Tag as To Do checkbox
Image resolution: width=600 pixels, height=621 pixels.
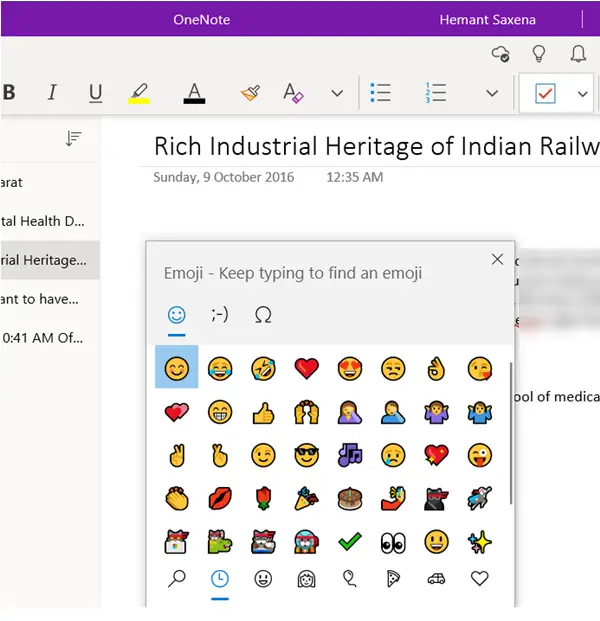click(545, 93)
